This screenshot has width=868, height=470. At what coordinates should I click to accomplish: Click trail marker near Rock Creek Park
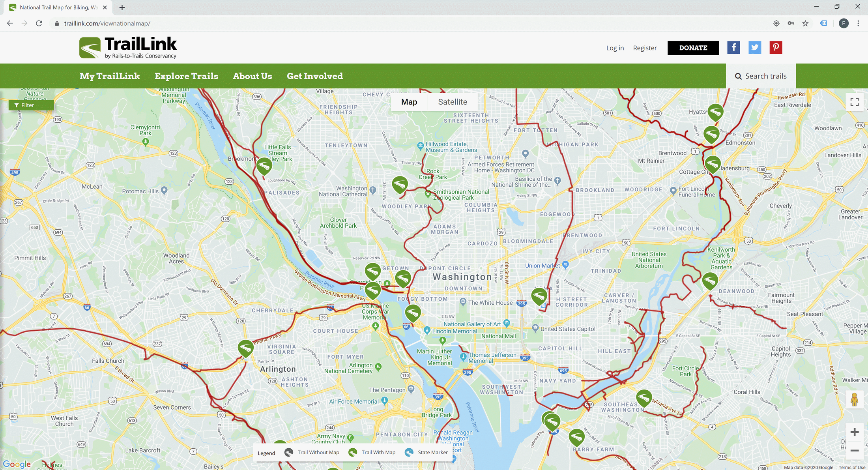(400, 184)
